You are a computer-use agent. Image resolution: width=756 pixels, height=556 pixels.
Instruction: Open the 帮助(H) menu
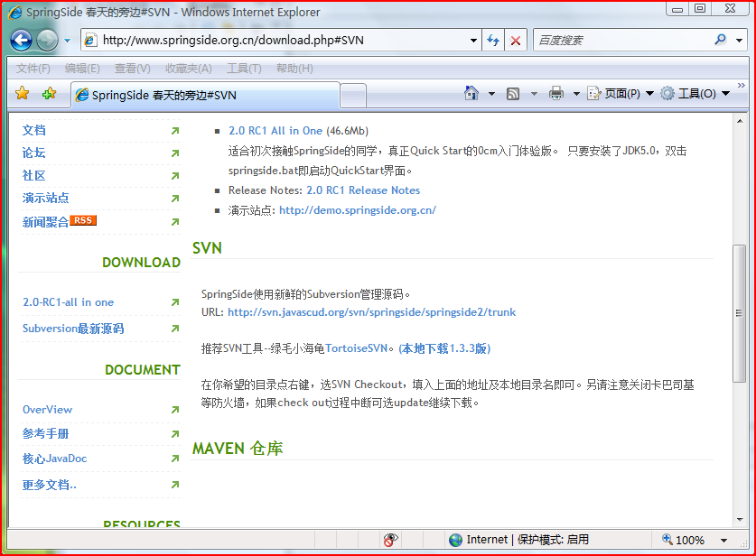pos(294,69)
